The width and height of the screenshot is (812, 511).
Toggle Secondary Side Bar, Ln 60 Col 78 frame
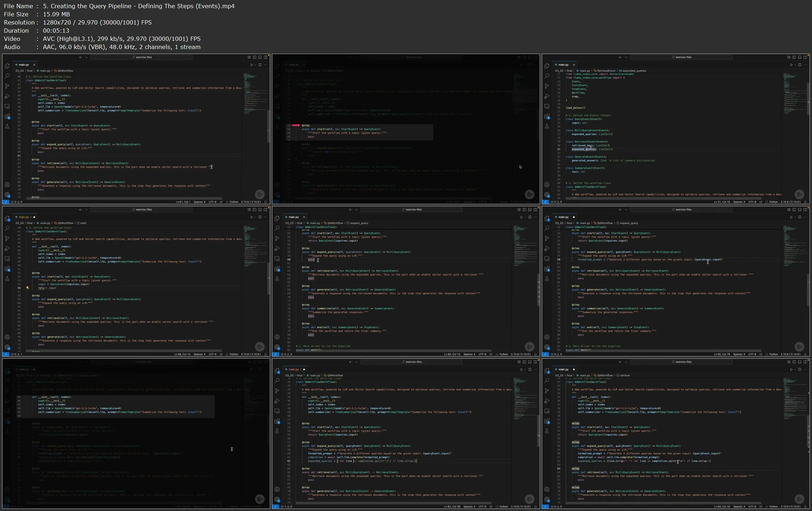805,210
